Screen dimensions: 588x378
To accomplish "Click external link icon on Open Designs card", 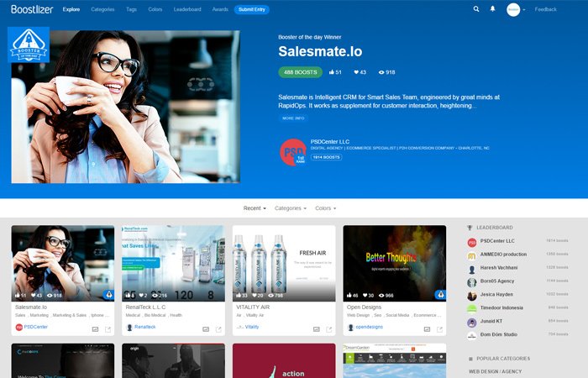I will click(x=440, y=329).
